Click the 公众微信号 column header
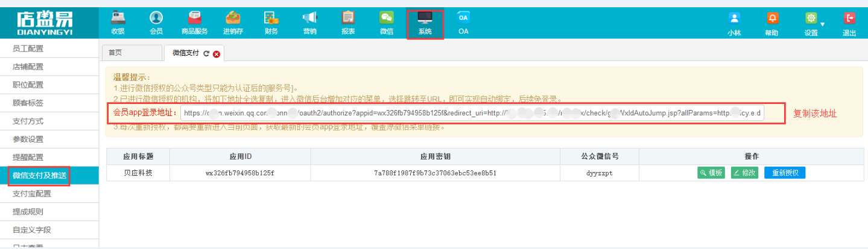This screenshot has height=249, width=868. click(598, 156)
